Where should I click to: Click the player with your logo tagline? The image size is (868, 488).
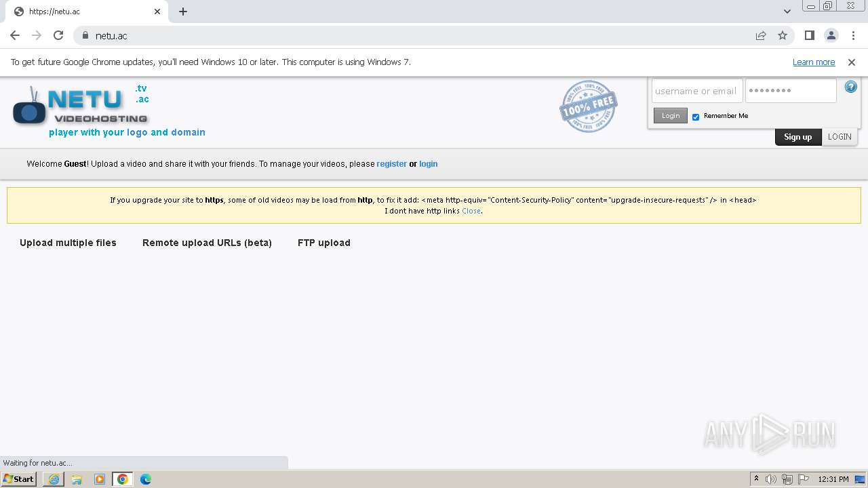(x=127, y=132)
